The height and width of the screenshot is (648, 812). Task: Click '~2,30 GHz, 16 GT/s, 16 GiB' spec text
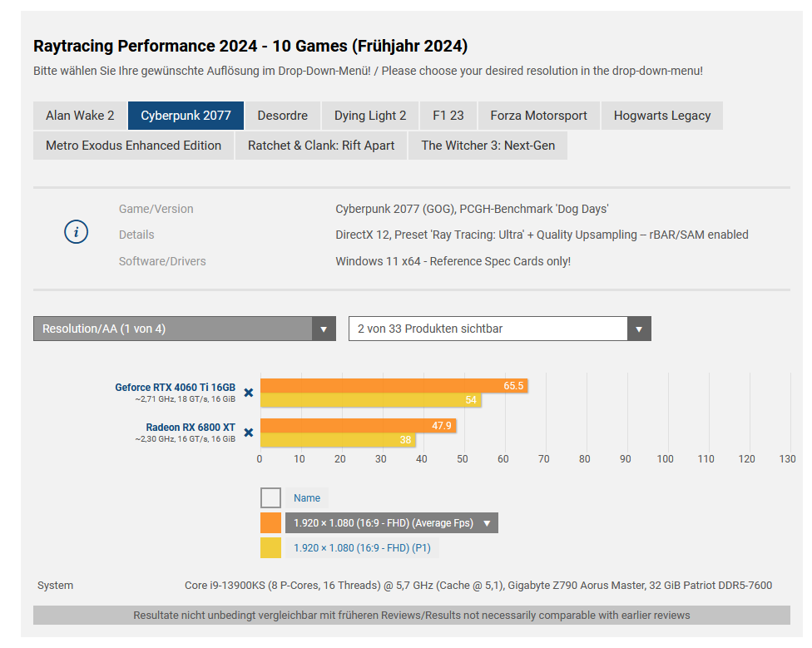[185, 439]
